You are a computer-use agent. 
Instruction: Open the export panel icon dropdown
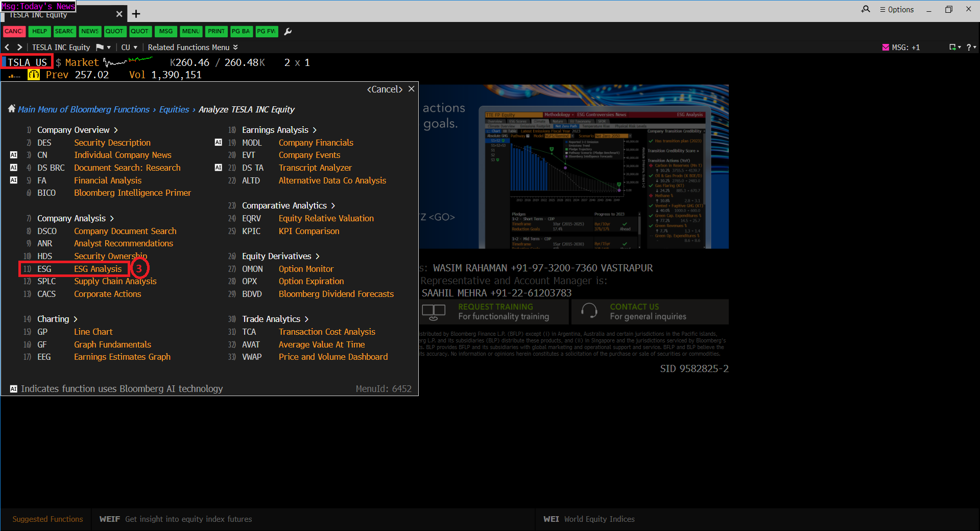pyautogui.click(x=955, y=47)
